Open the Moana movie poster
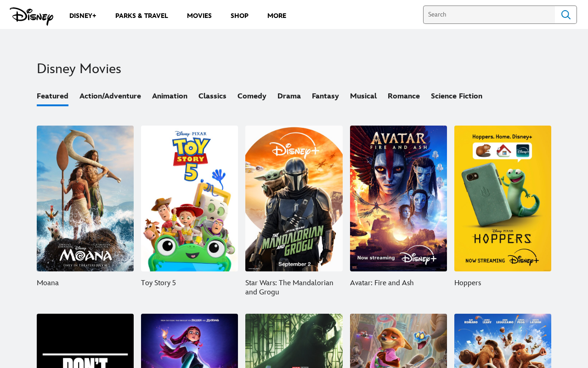The image size is (588, 368). pyautogui.click(x=85, y=198)
